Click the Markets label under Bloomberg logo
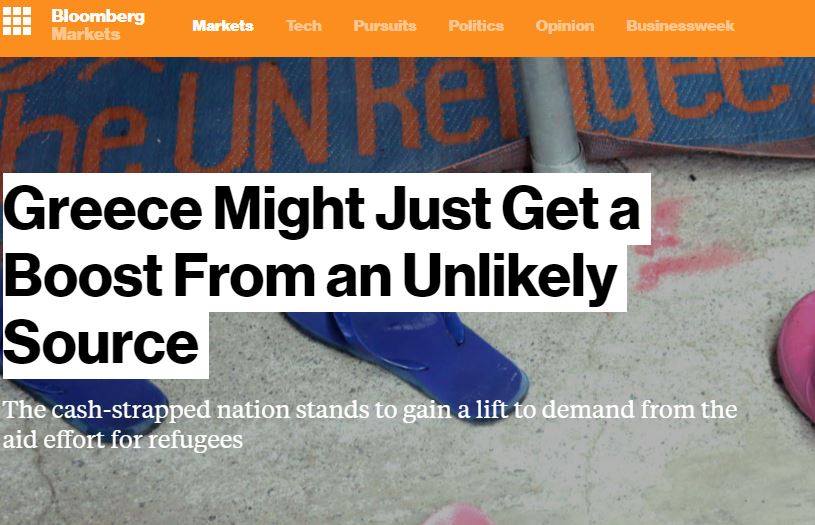The image size is (815, 525). click(x=86, y=34)
